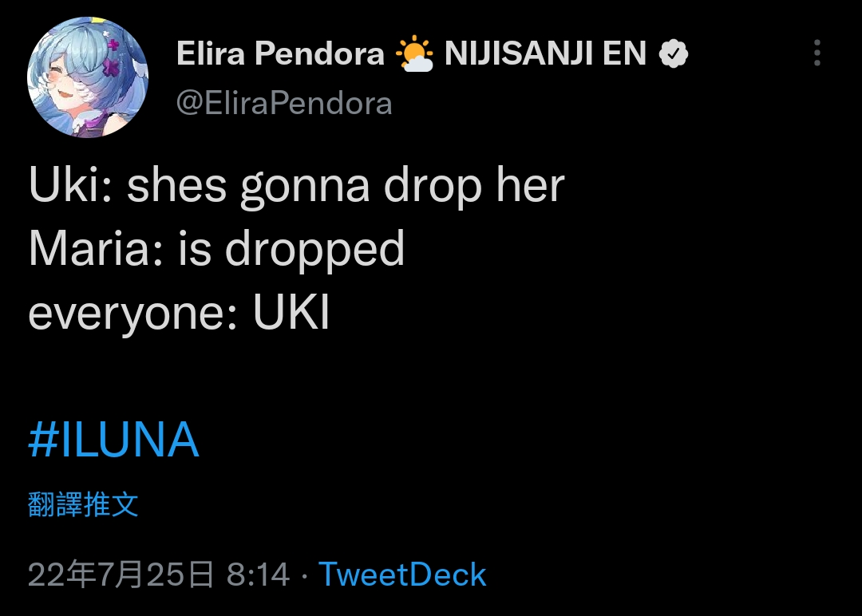This screenshot has width=862, height=616.
Task: Click the NIJISANJI EN part of name
Action: (x=545, y=53)
